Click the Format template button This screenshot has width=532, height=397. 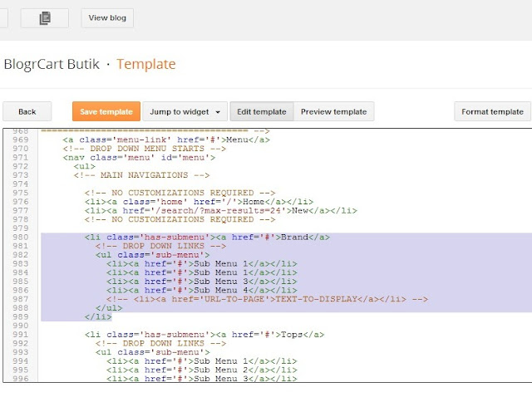coord(492,111)
